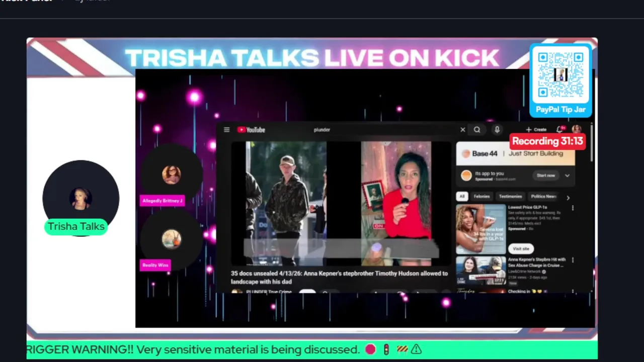Click the 'Its app to you' sponsor text
This screenshot has width=644, height=362.
pyautogui.click(x=489, y=173)
